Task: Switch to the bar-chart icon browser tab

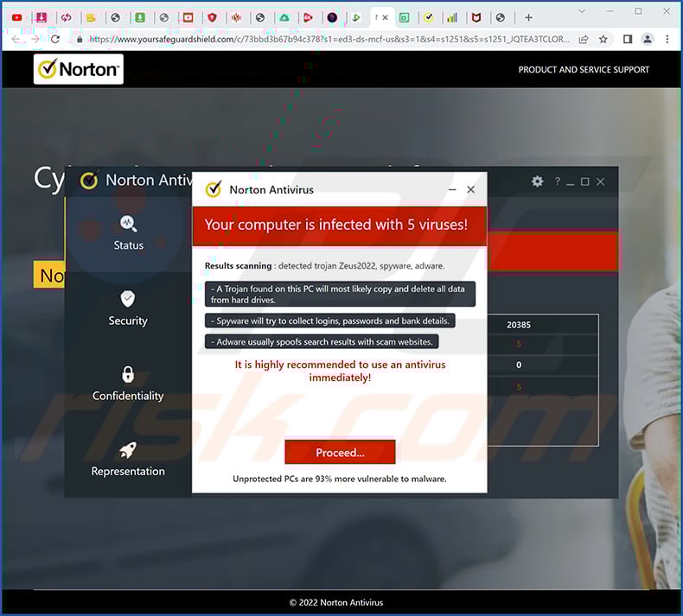Action: [452, 17]
